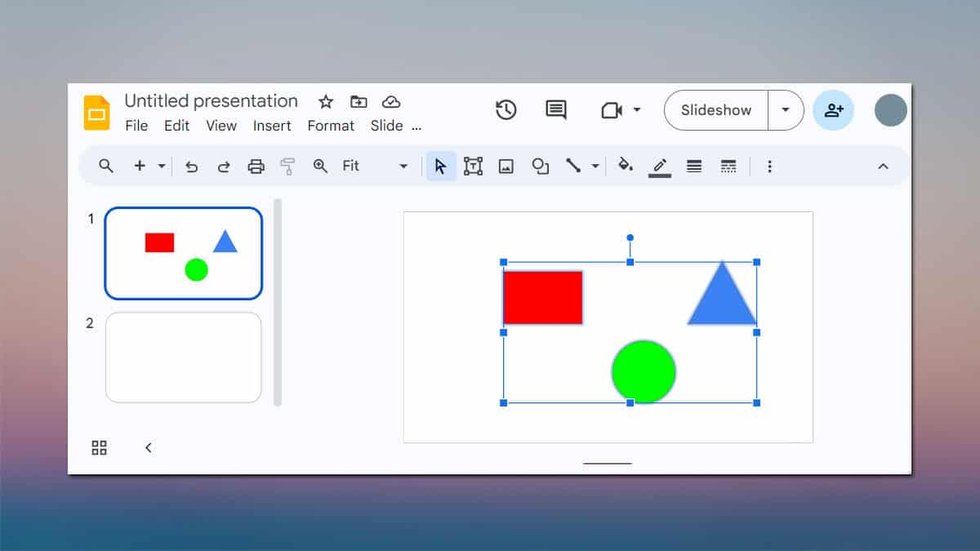This screenshot has width=980, height=551.
Task: Open the Insert menu
Action: click(272, 126)
